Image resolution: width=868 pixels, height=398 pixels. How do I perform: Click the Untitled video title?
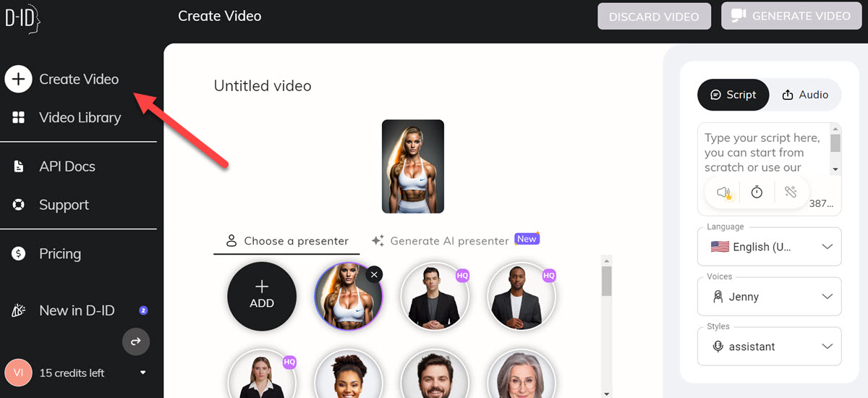(x=263, y=86)
